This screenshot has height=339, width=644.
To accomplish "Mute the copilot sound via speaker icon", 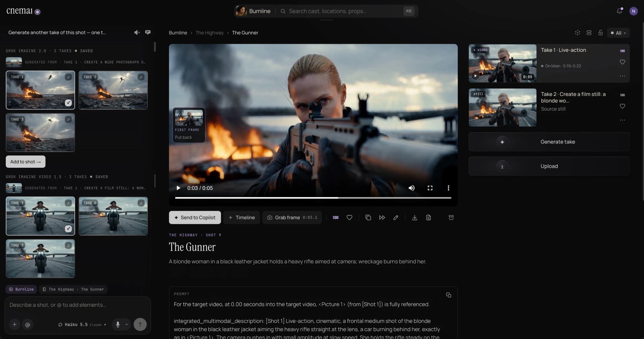I will (137, 33).
